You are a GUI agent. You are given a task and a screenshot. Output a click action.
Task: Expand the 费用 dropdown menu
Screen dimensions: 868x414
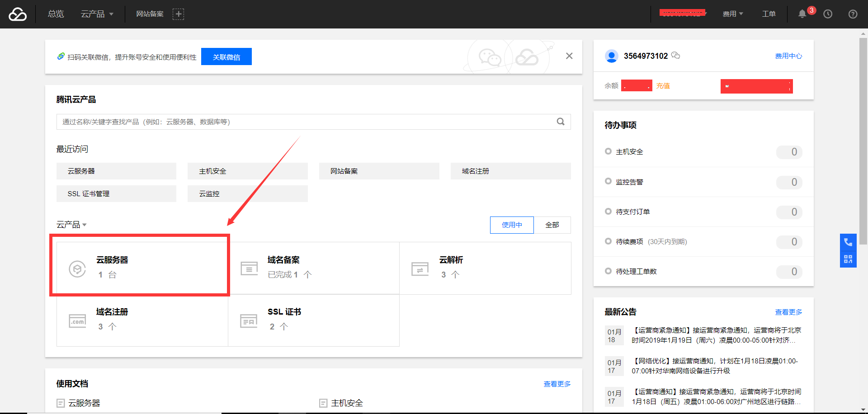(x=733, y=14)
